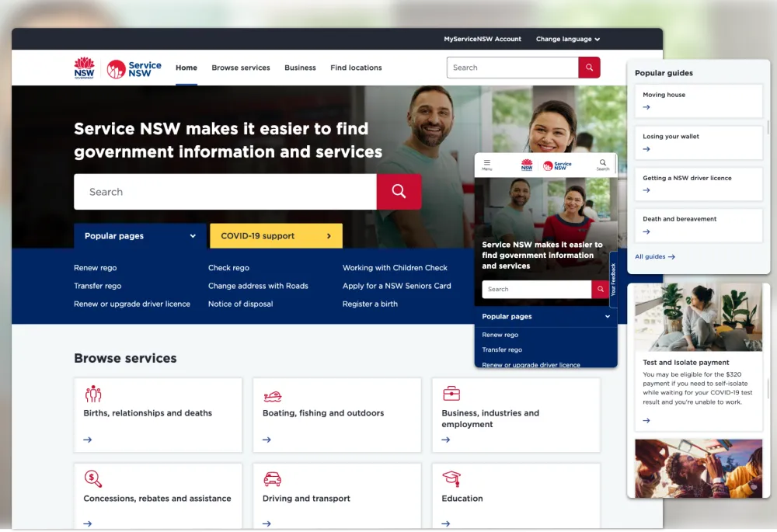The width and height of the screenshot is (777, 532).
Task: Click the red search magnifier in the header
Action: (589, 68)
